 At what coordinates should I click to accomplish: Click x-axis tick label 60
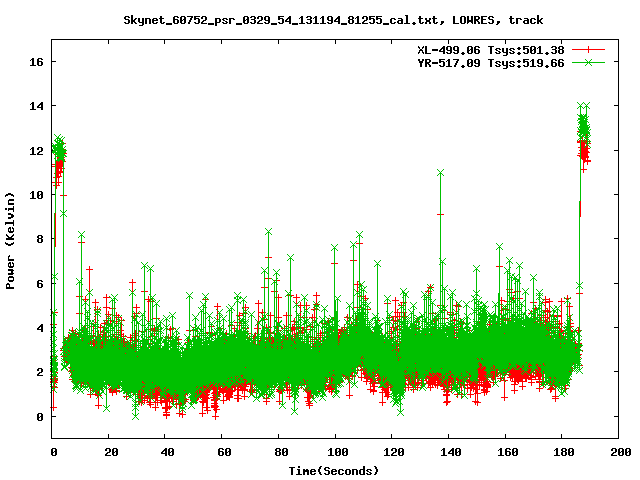coord(224,452)
